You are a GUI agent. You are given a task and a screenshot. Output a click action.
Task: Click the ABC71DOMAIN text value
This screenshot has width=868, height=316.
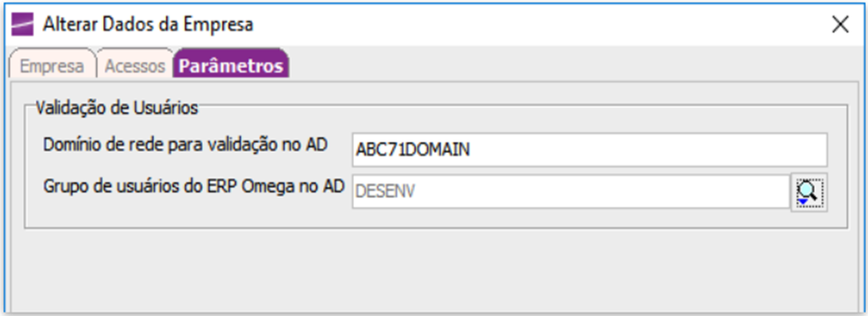point(413,150)
